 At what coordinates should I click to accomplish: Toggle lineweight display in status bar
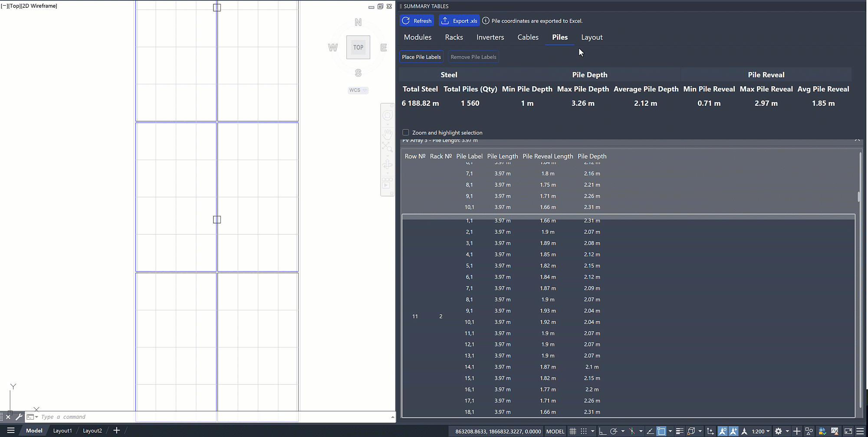click(x=680, y=431)
